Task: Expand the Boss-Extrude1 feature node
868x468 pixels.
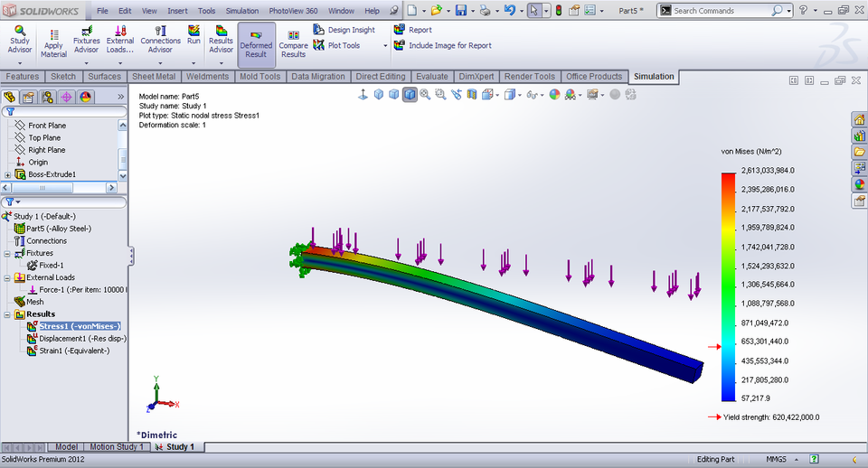Action: click(x=8, y=174)
